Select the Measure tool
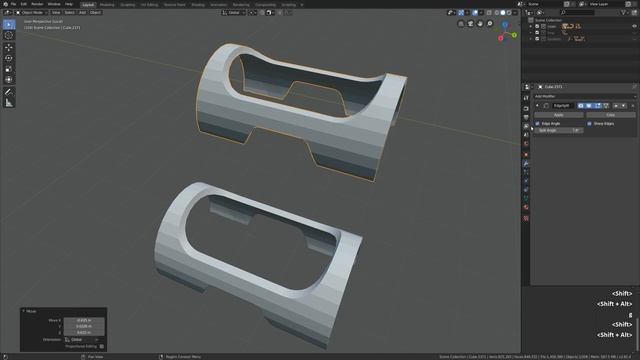 tap(9, 103)
